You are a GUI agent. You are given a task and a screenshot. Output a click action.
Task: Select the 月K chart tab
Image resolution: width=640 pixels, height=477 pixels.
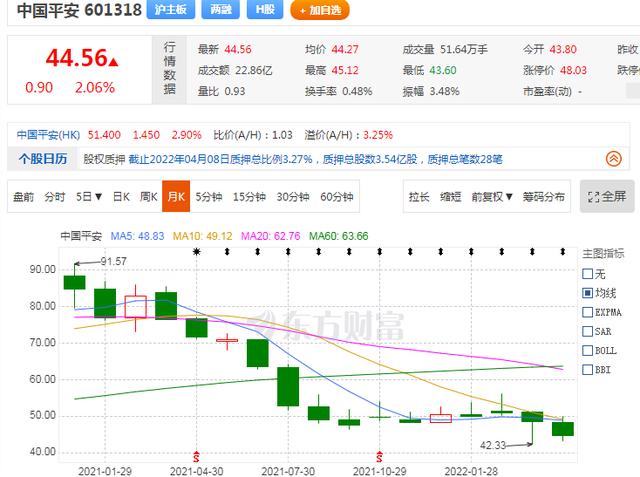[x=176, y=196]
